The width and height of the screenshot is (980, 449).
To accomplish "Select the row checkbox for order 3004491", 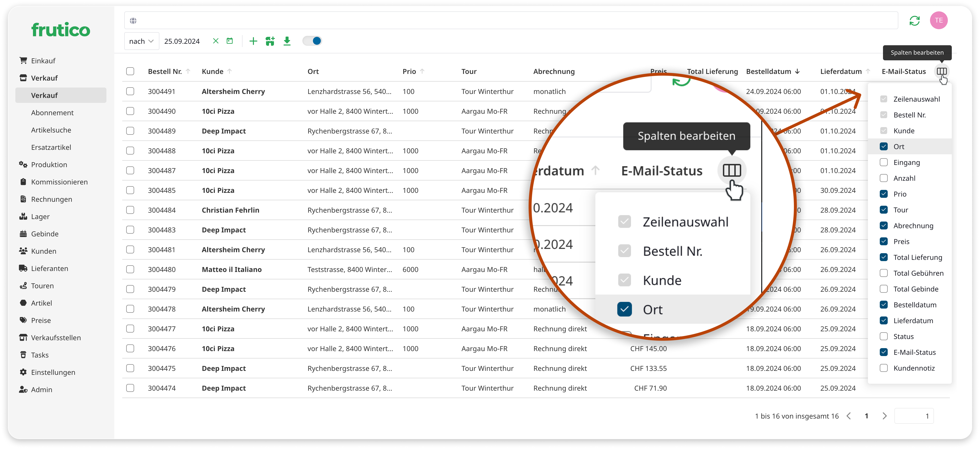I will tap(130, 92).
